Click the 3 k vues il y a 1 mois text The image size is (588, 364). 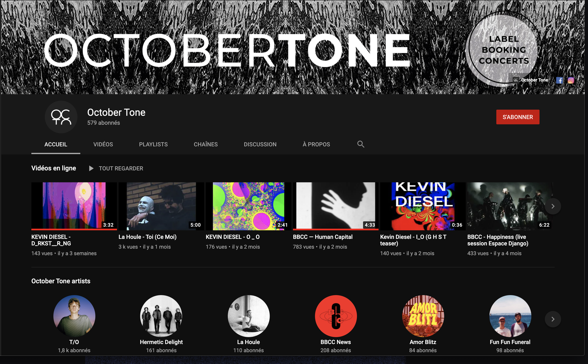point(145,247)
